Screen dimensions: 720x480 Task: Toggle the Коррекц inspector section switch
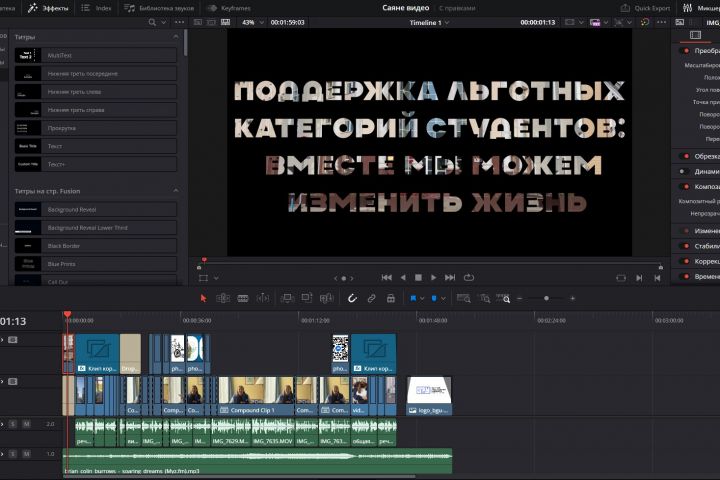[685, 261]
